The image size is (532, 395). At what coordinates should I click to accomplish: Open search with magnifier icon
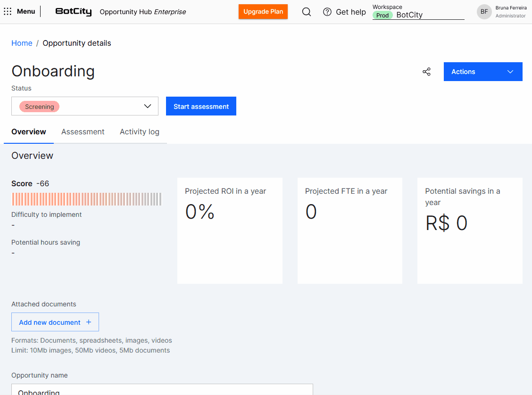point(307,12)
